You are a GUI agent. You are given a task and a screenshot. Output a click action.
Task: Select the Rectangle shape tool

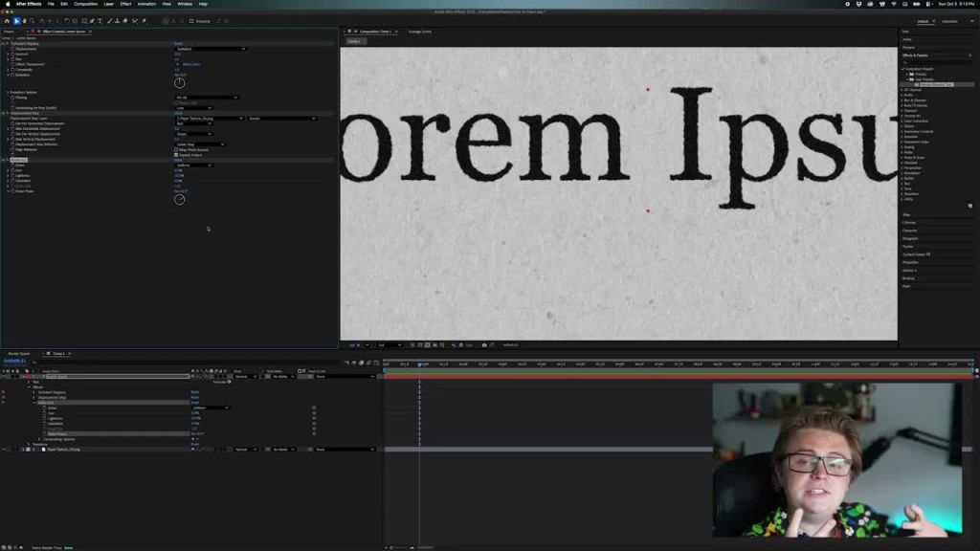84,21
